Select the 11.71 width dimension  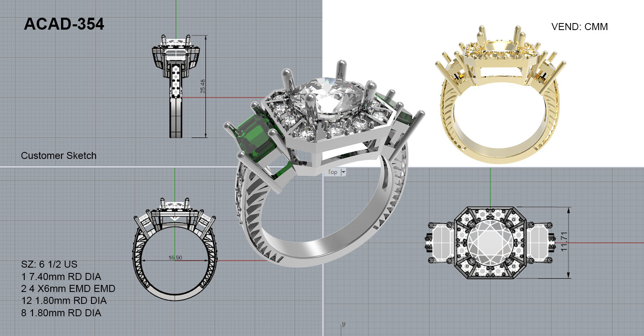click(x=564, y=242)
